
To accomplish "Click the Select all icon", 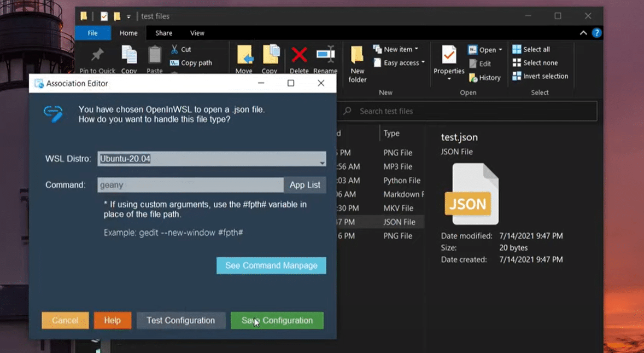I will 517,49.
